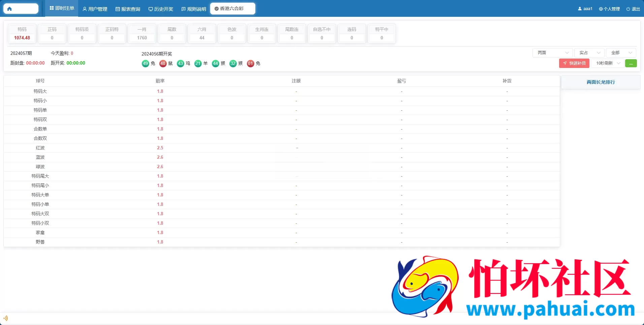
Task: Click the 特码大单 row
Action: (x=282, y=195)
